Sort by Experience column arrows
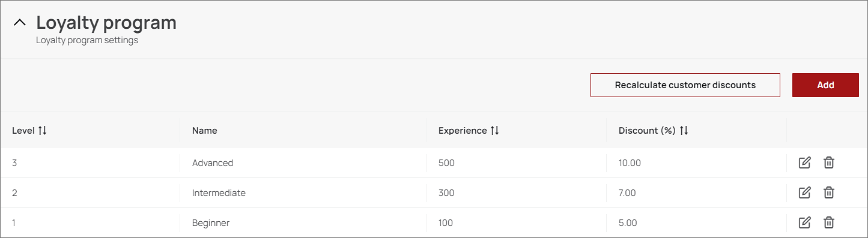868x238 pixels. point(495,130)
